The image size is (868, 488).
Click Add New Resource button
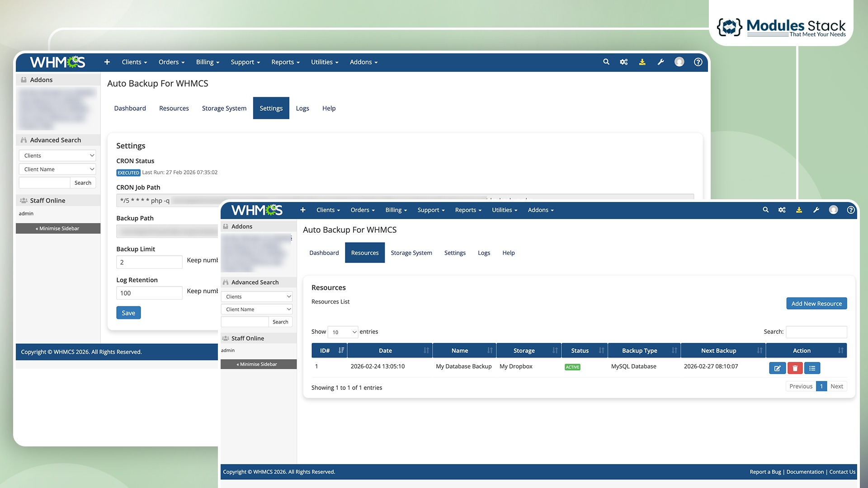pyautogui.click(x=816, y=304)
